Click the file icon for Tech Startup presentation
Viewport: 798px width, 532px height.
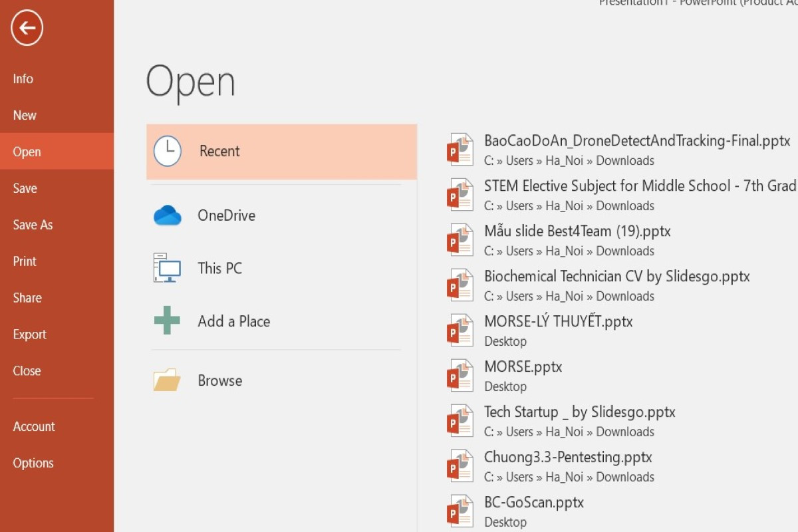coord(460,421)
